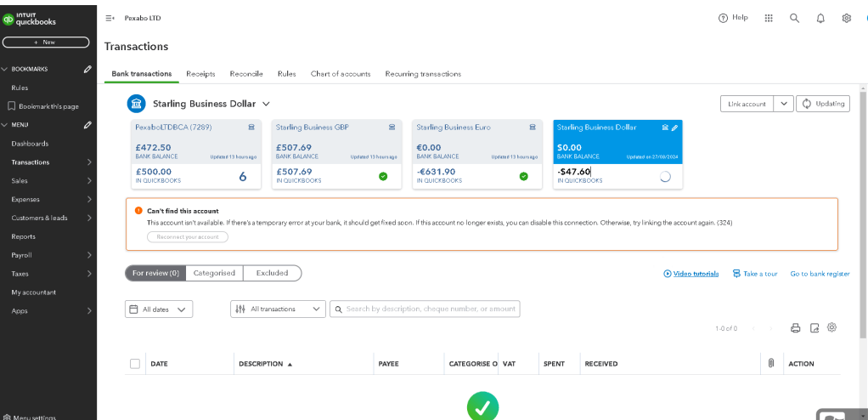Open notifications bell
The image size is (868, 420).
820,19
